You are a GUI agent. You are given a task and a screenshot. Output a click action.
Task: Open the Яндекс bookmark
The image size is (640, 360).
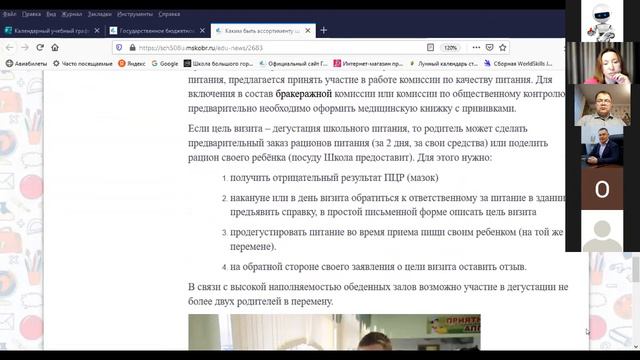pos(132,64)
